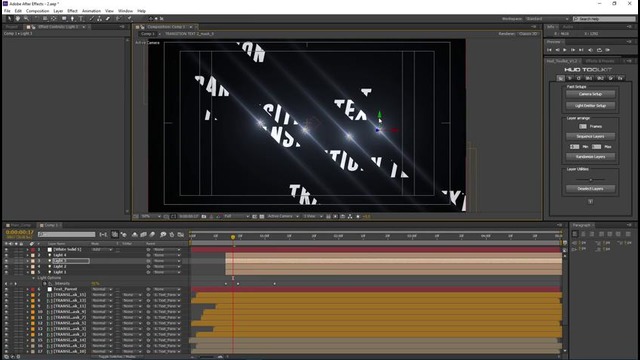The height and width of the screenshot is (360, 640).
Task: Open the File menu
Action: 7,11
